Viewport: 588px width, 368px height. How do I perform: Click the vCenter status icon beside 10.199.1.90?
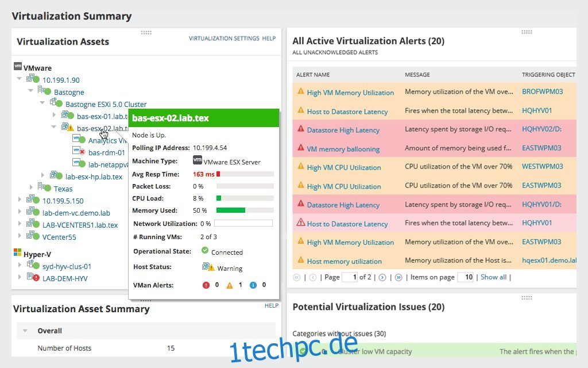33,79
